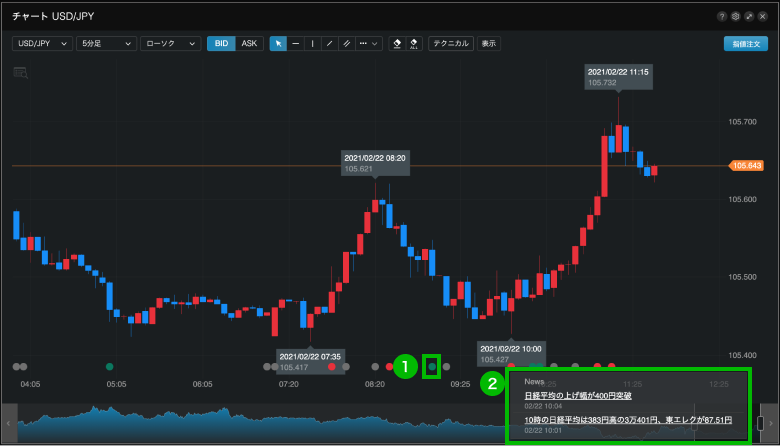Screen dimensions: 780x446
Task: Select the vertical line drawing tool
Action: pyautogui.click(x=312, y=44)
